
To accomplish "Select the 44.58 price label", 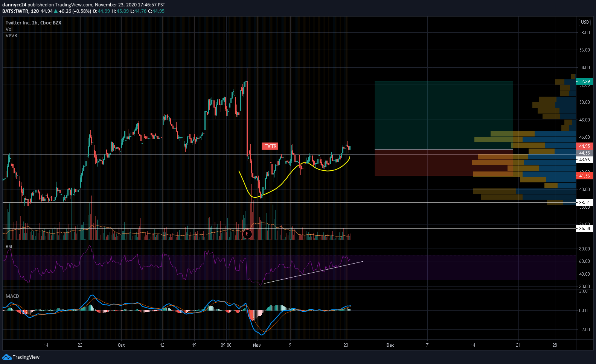I will click(x=584, y=153).
